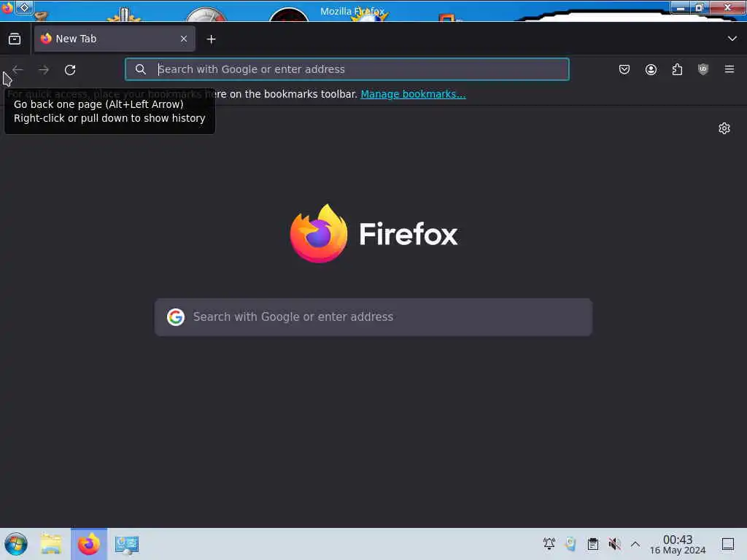Viewport: 747px width, 560px height.
Task: Open the Save to Pocket button
Action: [624, 69]
